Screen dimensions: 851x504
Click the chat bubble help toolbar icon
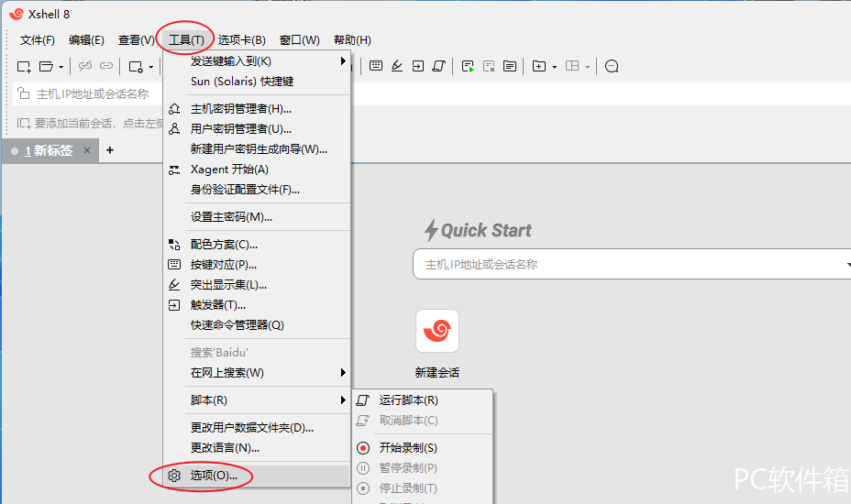(612, 66)
